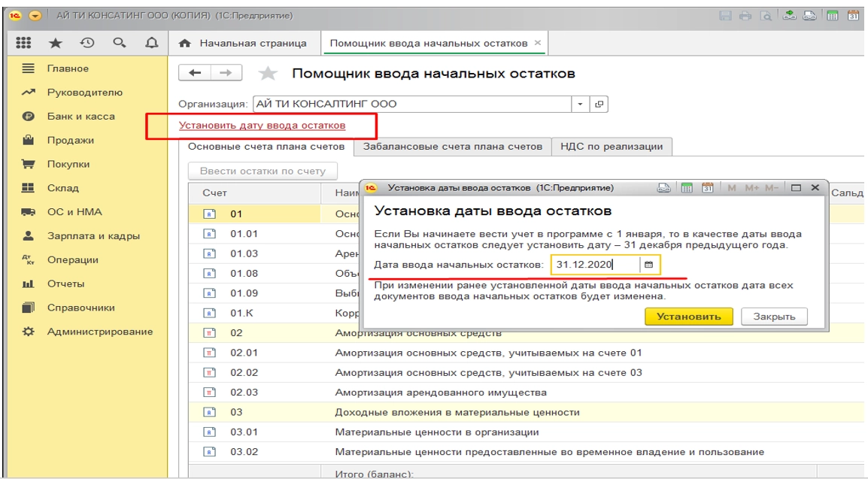Open the notifications bell icon
868x479 pixels.
[151, 43]
